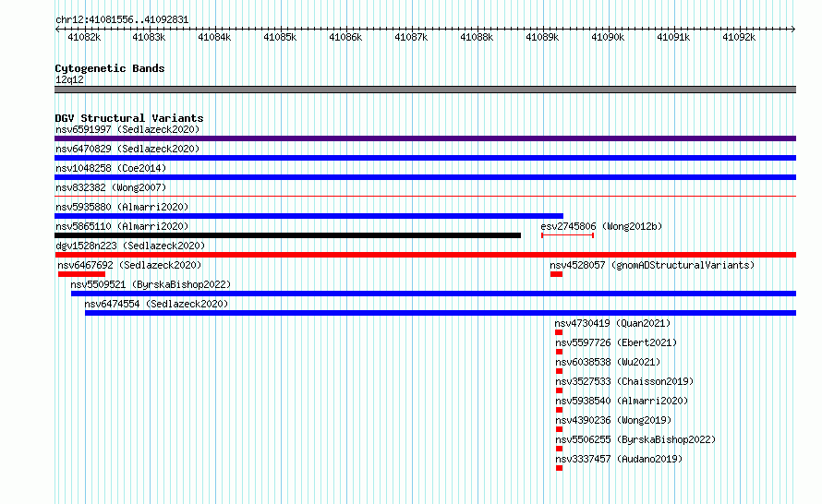822x504 pixels.
Task: Click the blue nsv6474554 variant bar
Action: 441,313
